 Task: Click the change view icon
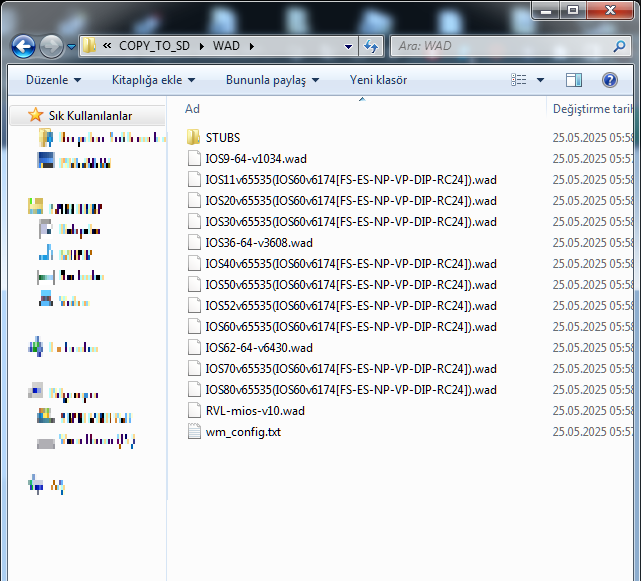click(519, 80)
